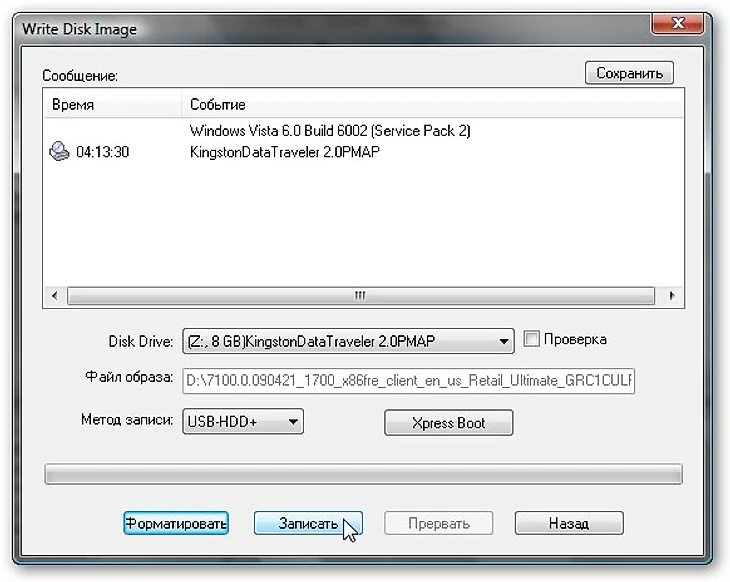The height and width of the screenshot is (582, 730).
Task: Click the disk icon beside 04:13:30
Action: [59, 151]
